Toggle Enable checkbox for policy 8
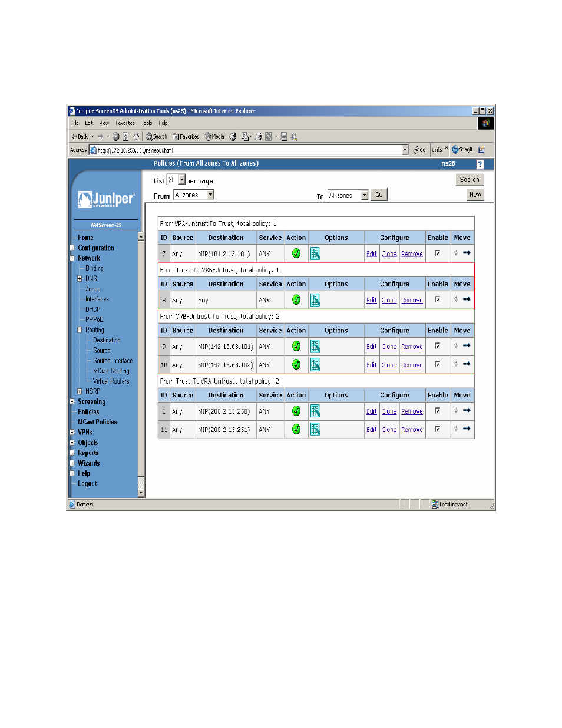The height and width of the screenshot is (728, 562). pos(438,299)
